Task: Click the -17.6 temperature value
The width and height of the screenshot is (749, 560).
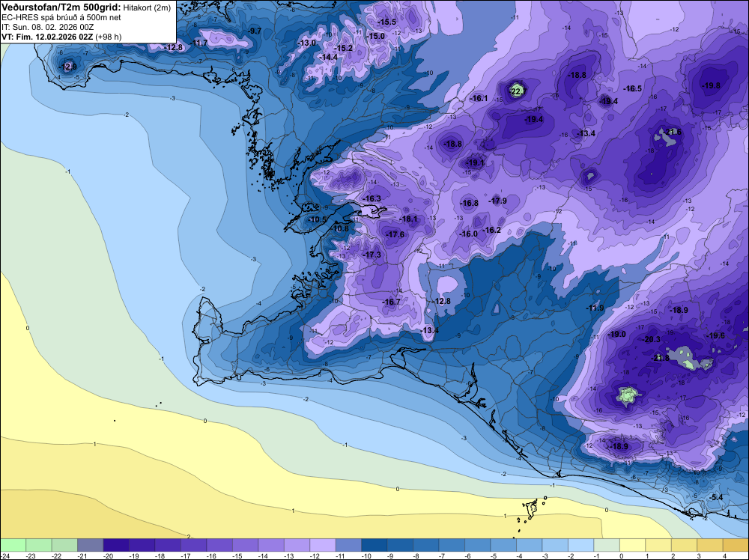Action: click(395, 234)
